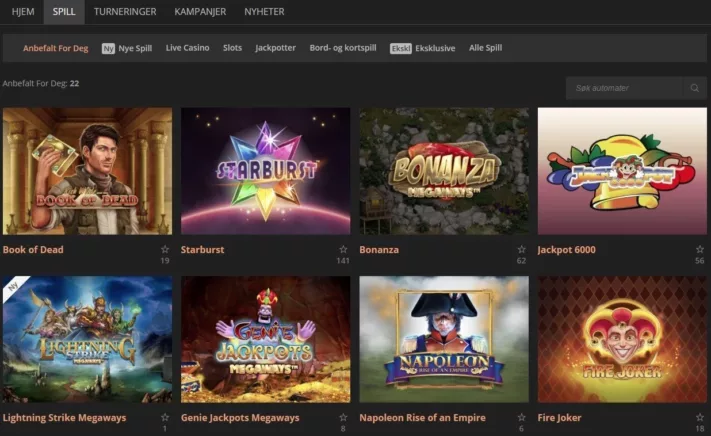The height and width of the screenshot is (436, 711).
Task: View Jackpotter category
Action: (275, 48)
